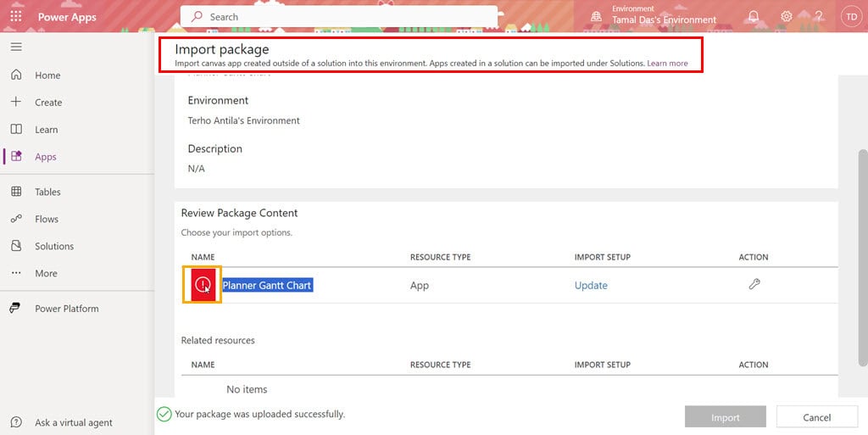This screenshot has width=868, height=435.
Task: Click the Flows icon in the sidebar
Action: point(17,219)
